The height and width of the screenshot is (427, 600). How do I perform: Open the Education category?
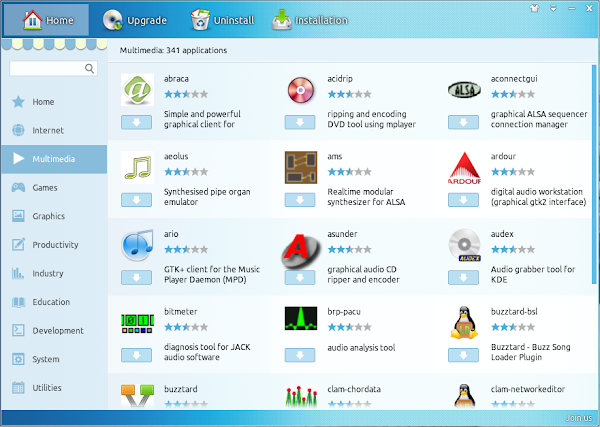click(x=54, y=302)
